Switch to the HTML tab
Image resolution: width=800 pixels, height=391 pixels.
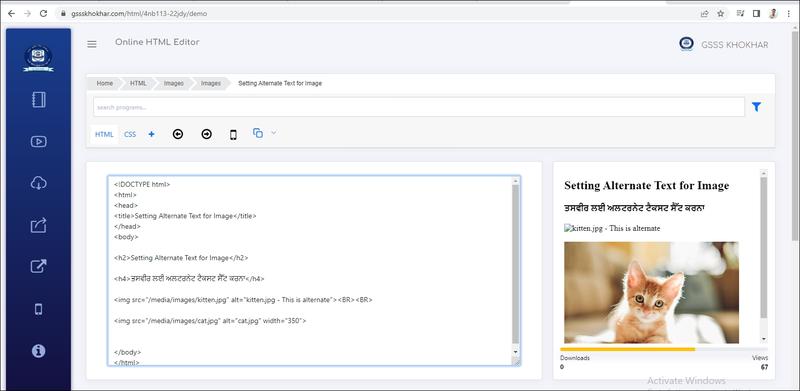104,134
